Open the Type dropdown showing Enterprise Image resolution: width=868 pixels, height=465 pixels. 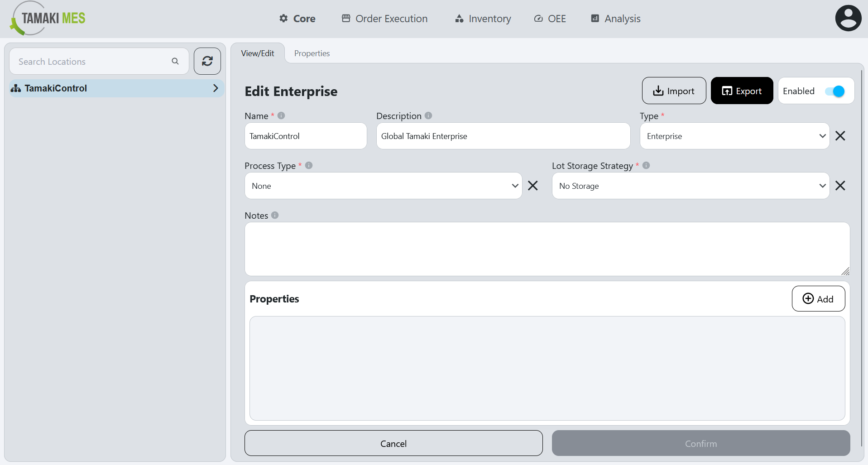734,136
